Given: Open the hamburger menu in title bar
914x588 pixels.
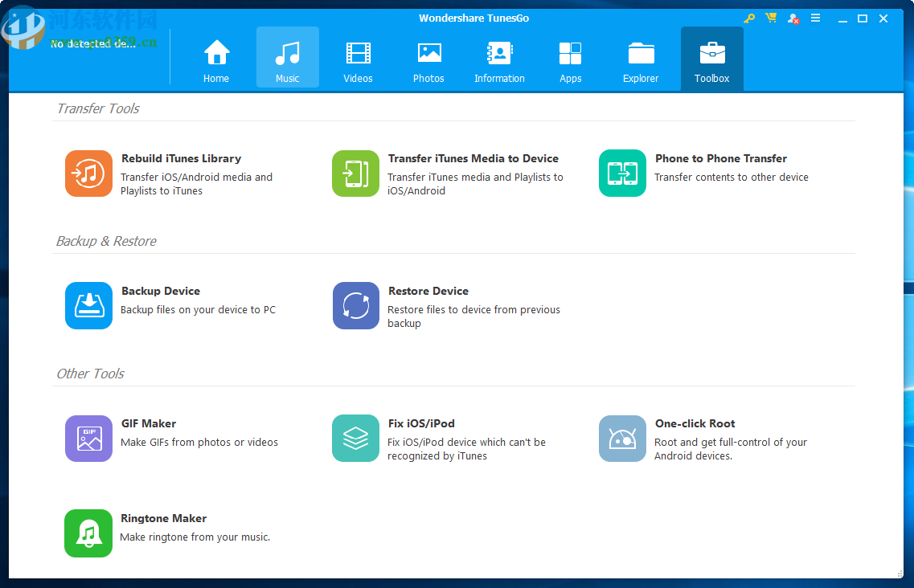Looking at the screenshot, I should point(815,18).
